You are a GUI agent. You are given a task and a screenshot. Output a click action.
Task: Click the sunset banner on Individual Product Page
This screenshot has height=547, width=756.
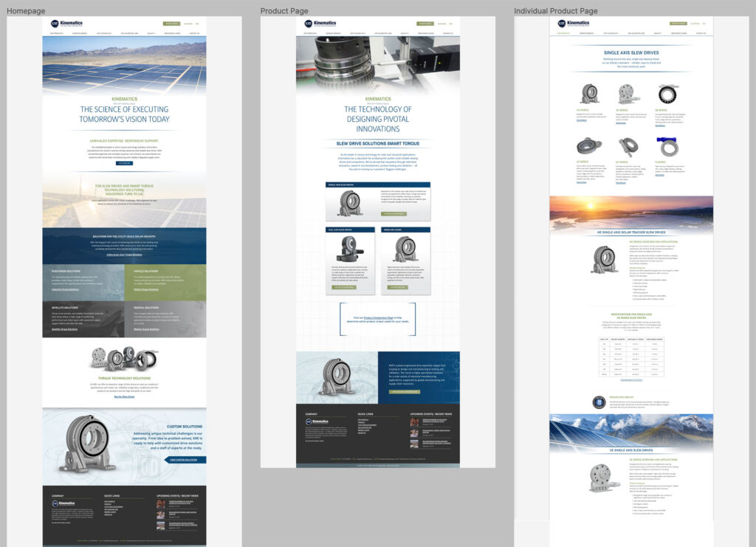(x=631, y=211)
